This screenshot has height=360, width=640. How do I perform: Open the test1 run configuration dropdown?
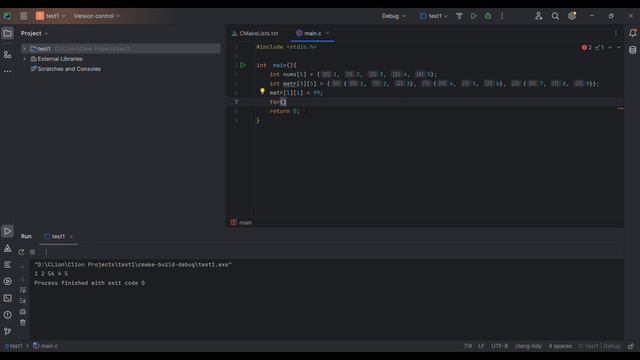433,16
